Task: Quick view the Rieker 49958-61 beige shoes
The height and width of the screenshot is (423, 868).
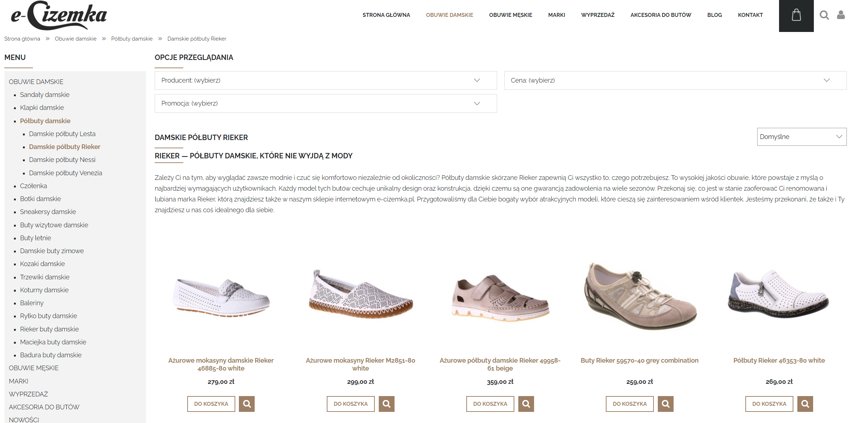Action: point(526,404)
